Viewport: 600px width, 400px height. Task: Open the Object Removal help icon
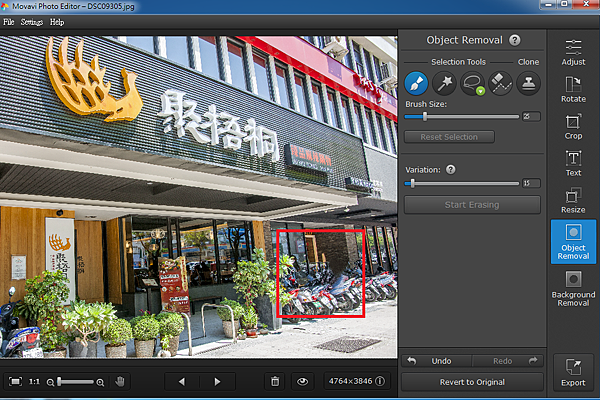(x=515, y=40)
